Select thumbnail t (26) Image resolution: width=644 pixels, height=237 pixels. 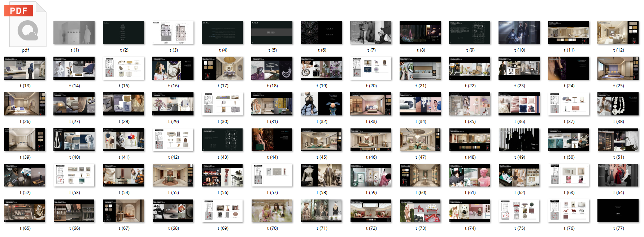[25, 104]
